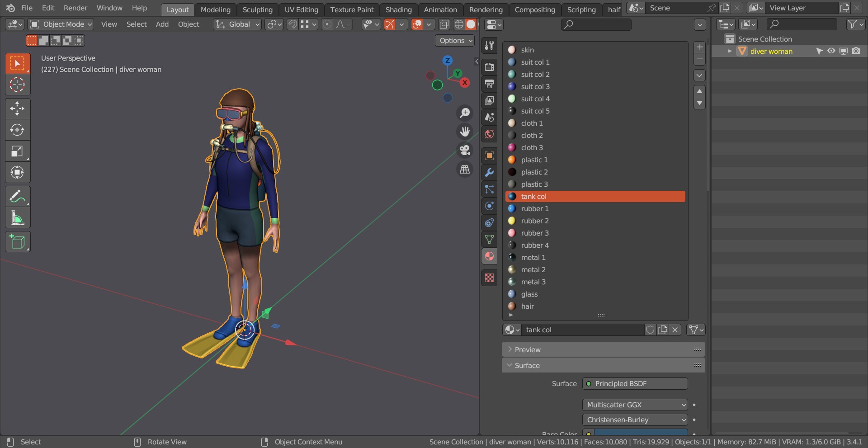The image size is (868, 448).
Task: Click Principled BSDF surface shader button
Action: 635,384
